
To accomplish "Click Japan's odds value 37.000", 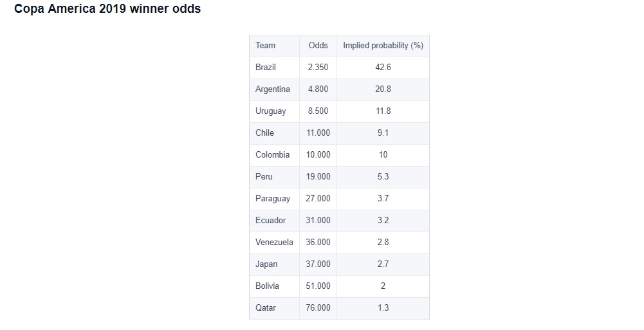I will [x=318, y=264].
